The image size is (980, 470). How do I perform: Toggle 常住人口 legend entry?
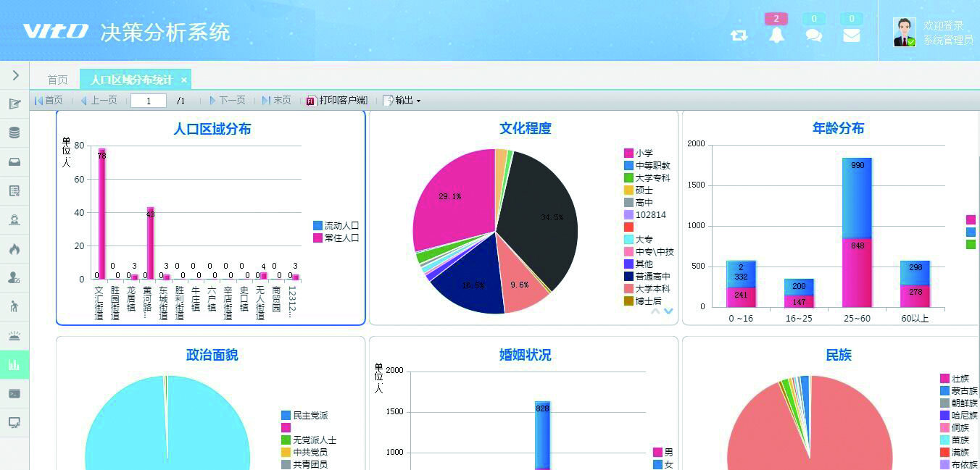(x=336, y=238)
